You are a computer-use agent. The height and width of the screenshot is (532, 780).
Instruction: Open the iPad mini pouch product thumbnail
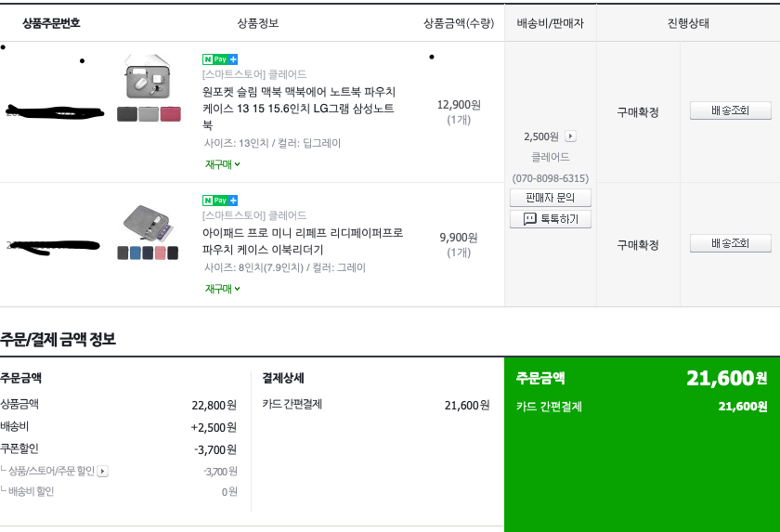(148, 232)
